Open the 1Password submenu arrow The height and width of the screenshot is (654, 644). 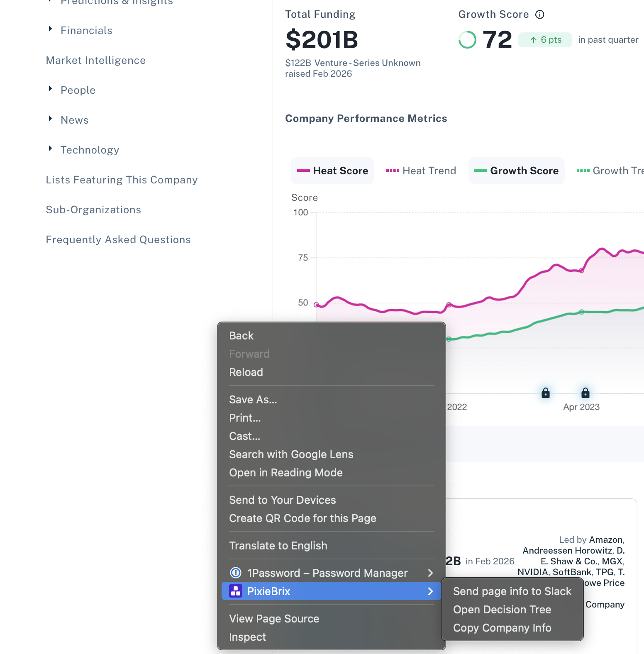click(x=430, y=573)
